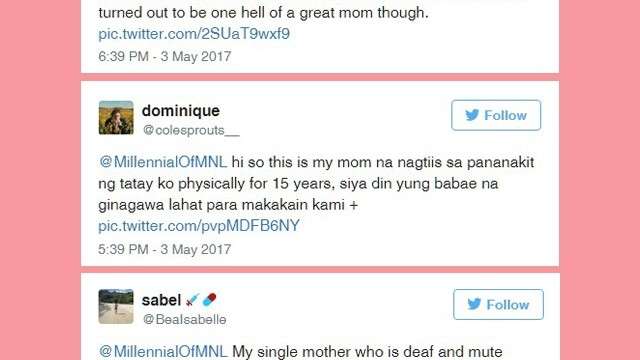The image size is (640, 360).
Task: Click Twitter bird icon in dominique's Follow button
Action: 472,115
